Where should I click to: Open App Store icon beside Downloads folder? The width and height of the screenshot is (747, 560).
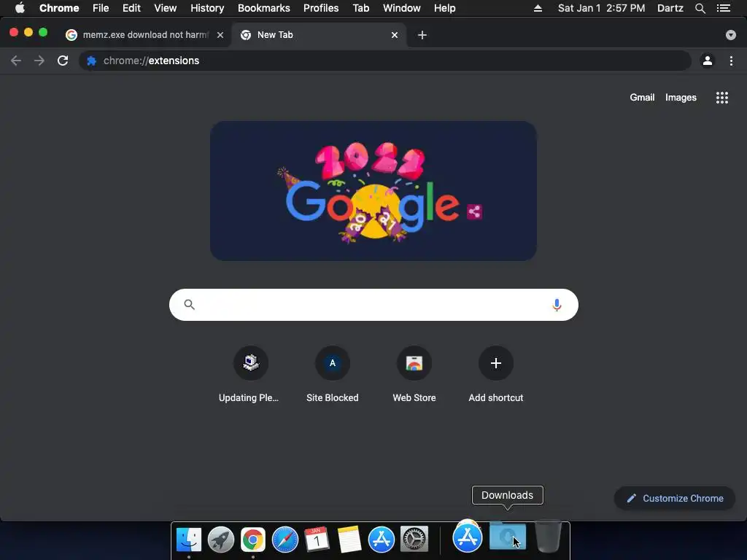[x=468, y=537]
